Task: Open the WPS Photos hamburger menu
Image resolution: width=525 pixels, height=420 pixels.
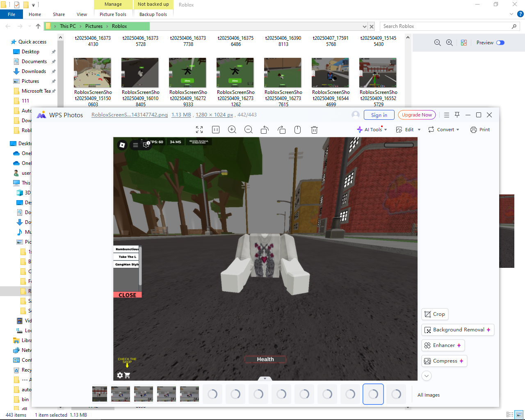Action: (447, 115)
